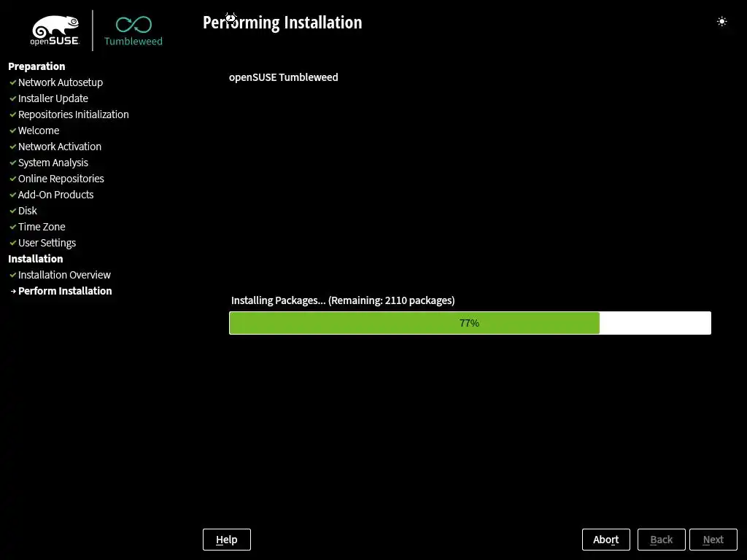Click the Installation section heading
747x560 pixels.
pos(35,259)
